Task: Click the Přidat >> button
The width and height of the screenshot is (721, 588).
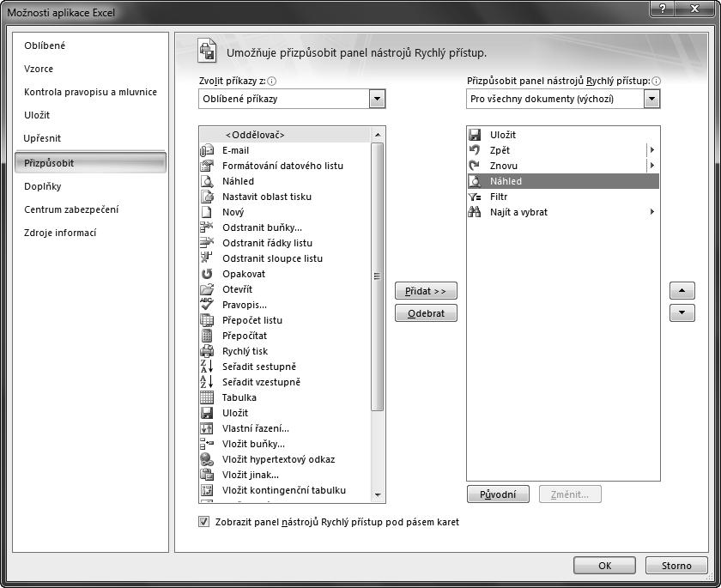Action: (x=426, y=291)
